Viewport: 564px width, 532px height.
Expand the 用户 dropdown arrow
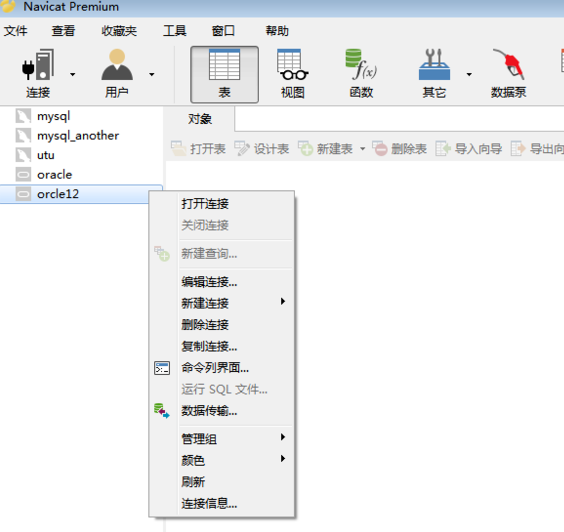pyautogui.click(x=152, y=74)
